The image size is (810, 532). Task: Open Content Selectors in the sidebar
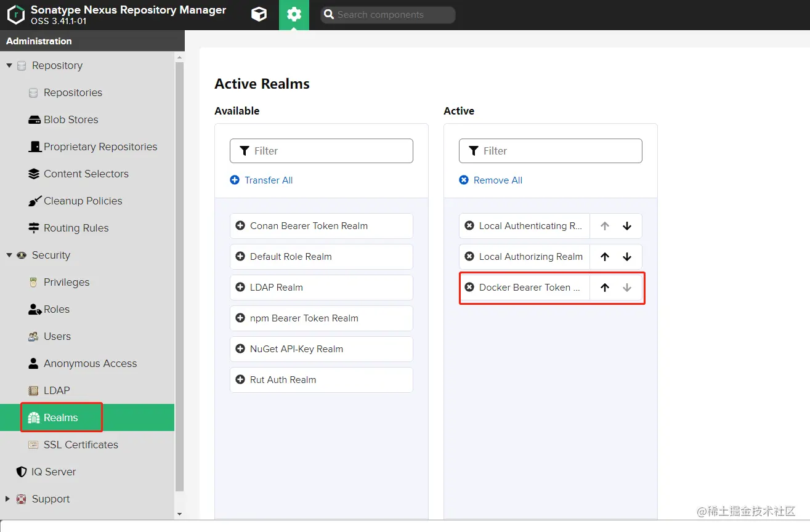(x=86, y=174)
